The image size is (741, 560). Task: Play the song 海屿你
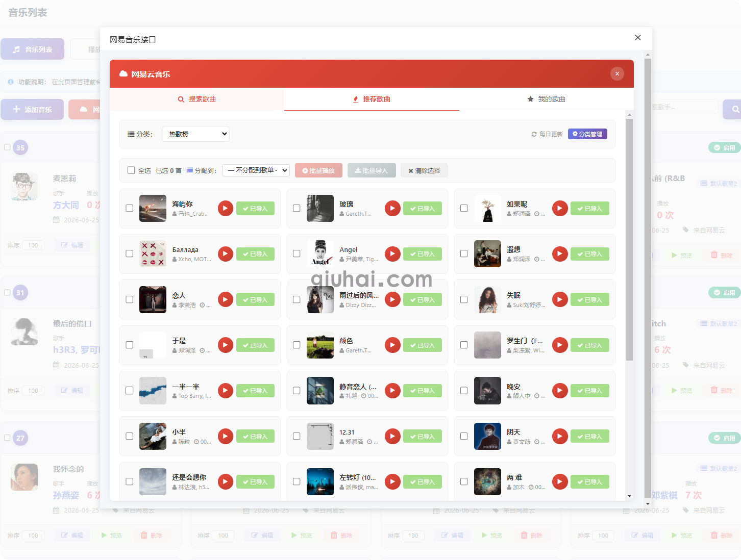(225, 208)
